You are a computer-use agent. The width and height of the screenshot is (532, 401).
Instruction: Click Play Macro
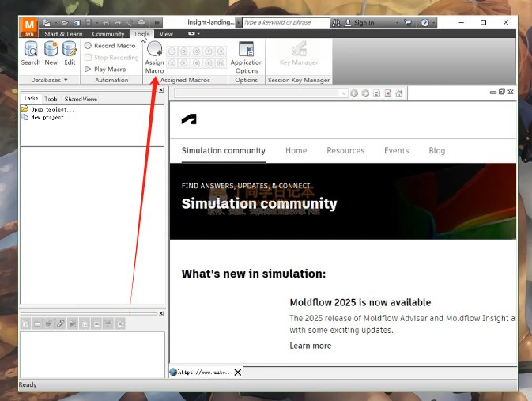[x=105, y=70]
